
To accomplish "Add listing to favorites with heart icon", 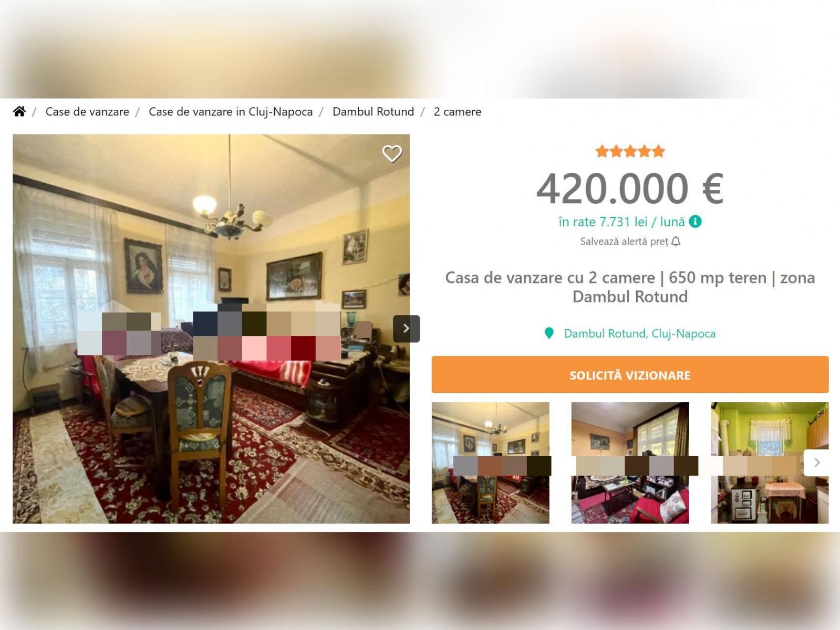I will click(392, 154).
